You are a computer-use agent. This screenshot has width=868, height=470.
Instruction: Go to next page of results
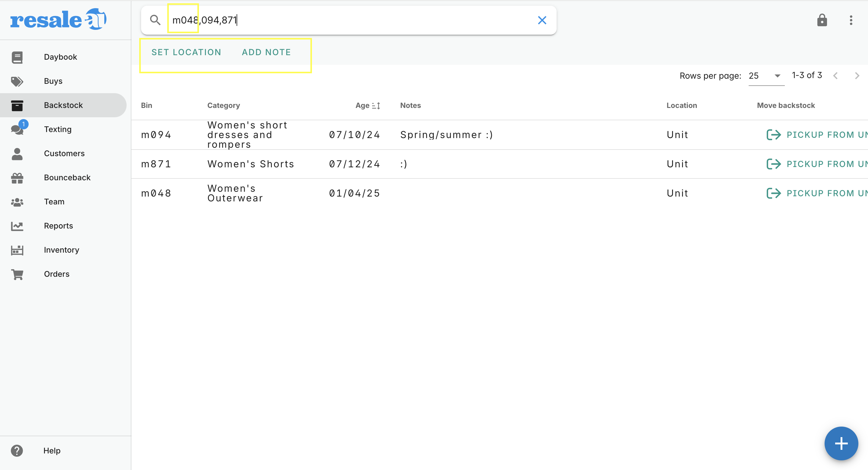(x=857, y=76)
